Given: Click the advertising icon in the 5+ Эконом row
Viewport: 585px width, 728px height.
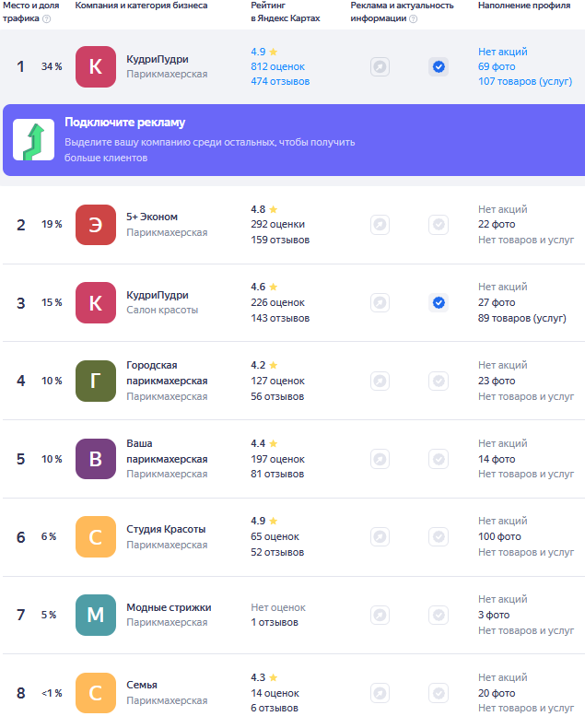Looking at the screenshot, I should [x=380, y=224].
